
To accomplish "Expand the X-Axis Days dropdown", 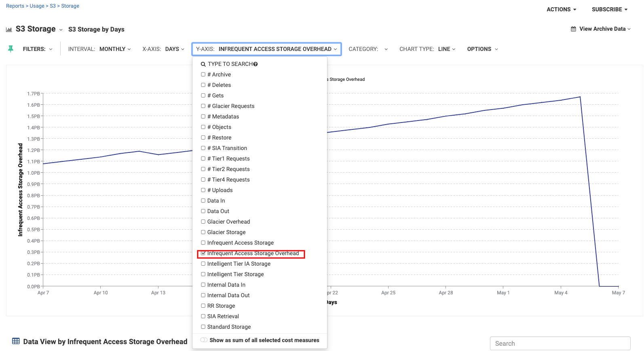I will pos(163,49).
